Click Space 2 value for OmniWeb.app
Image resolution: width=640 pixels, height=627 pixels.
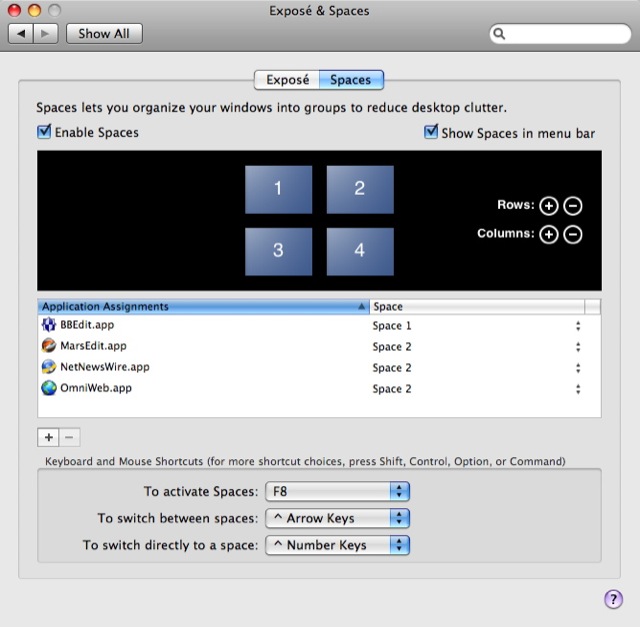(x=392, y=389)
